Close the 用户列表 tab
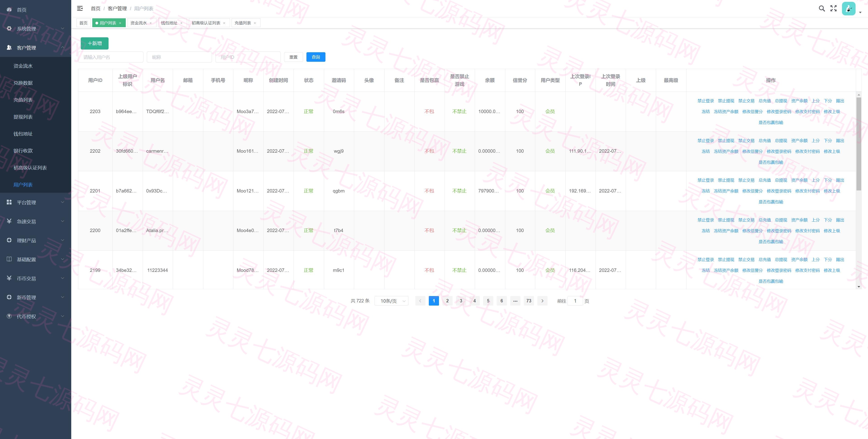 coord(120,23)
